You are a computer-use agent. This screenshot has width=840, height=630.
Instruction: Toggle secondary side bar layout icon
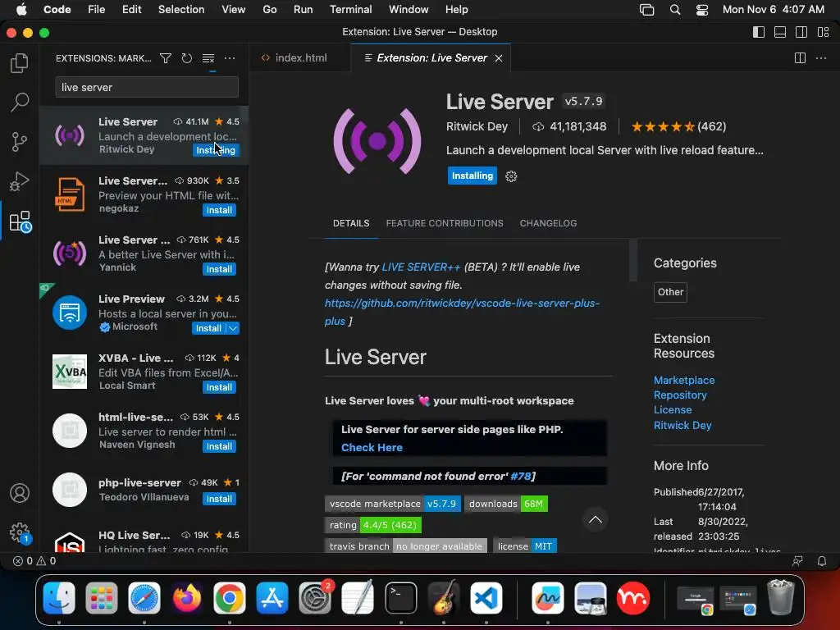pyautogui.click(x=801, y=32)
